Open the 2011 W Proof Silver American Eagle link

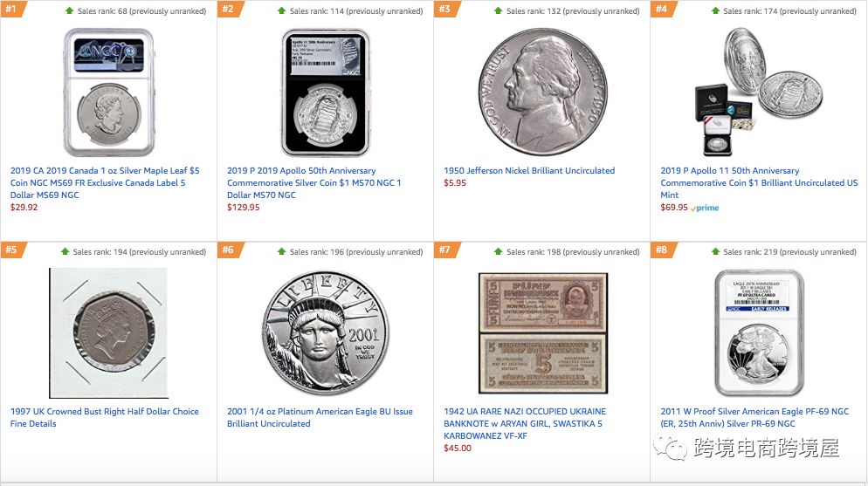pos(754,417)
